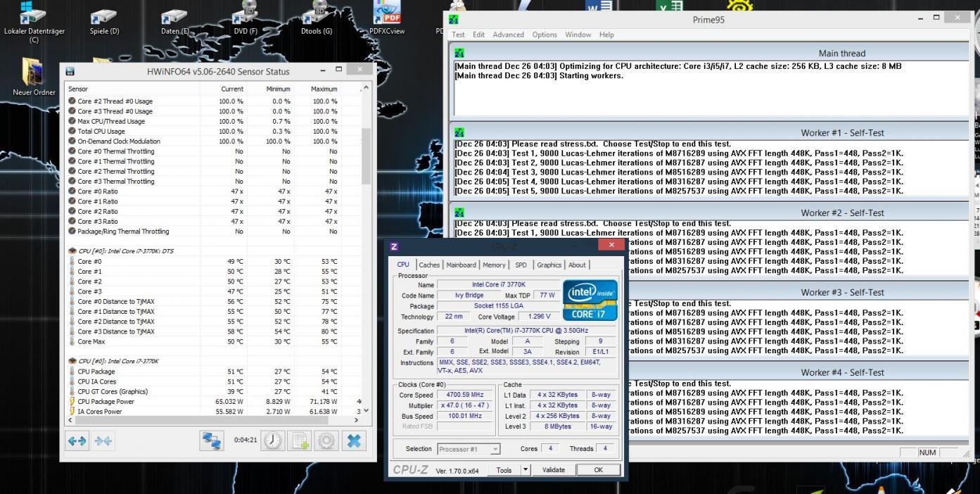Click the Main thread window icon in Prime95

click(x=459, y=53)
